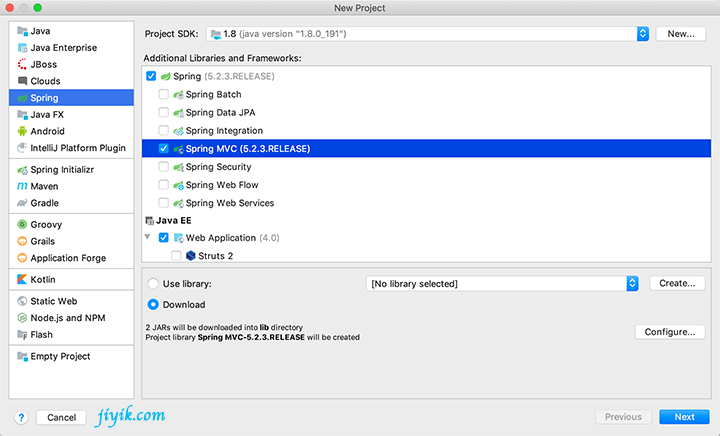Enable the Struts 2 checkbox
The height and width of the screenshot is (436, 720).
[x=176, y=255]
